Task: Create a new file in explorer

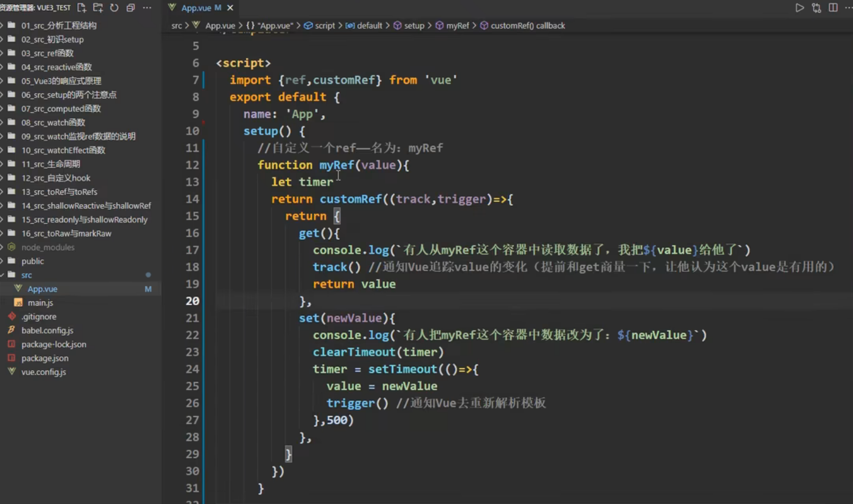Action: coord(81,8)
